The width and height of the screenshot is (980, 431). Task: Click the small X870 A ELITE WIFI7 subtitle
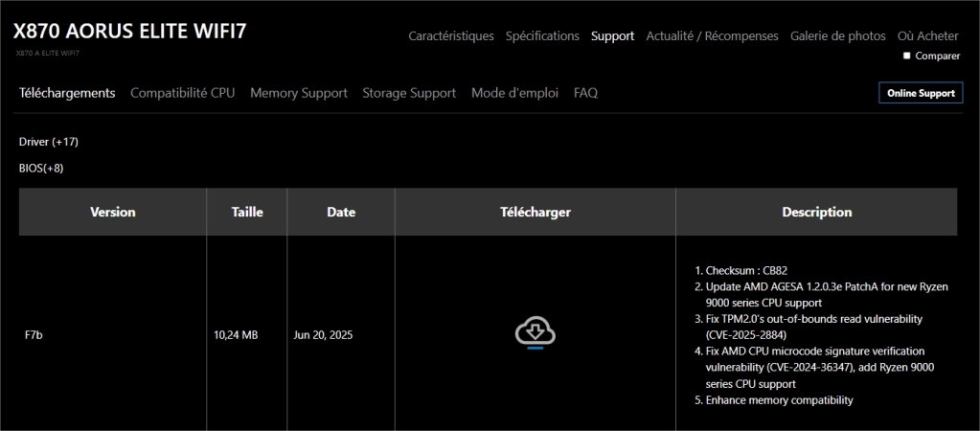[x=48, y=53]
